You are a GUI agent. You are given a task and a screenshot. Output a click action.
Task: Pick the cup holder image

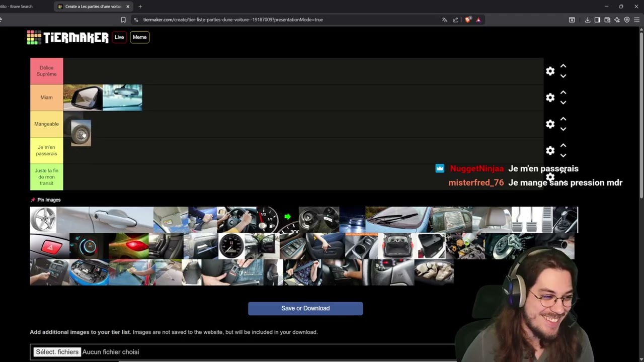tap(361, 246)
